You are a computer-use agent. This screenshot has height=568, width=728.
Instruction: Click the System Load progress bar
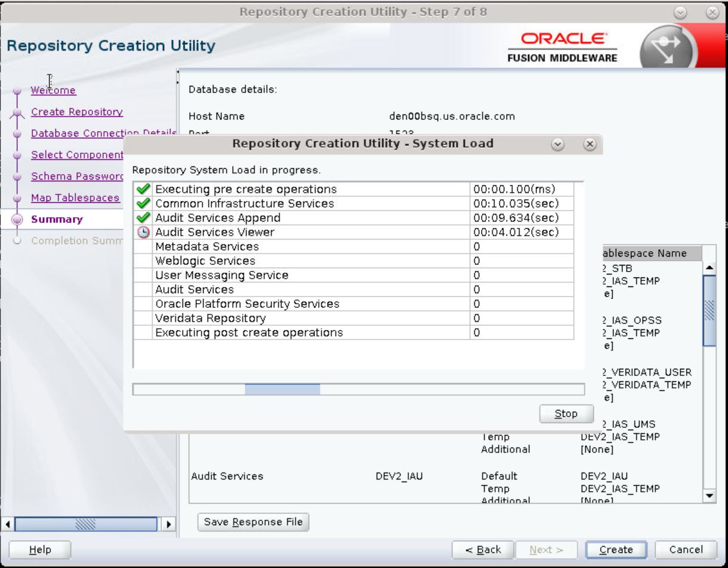pyautogui.click(x=358, y=390)
